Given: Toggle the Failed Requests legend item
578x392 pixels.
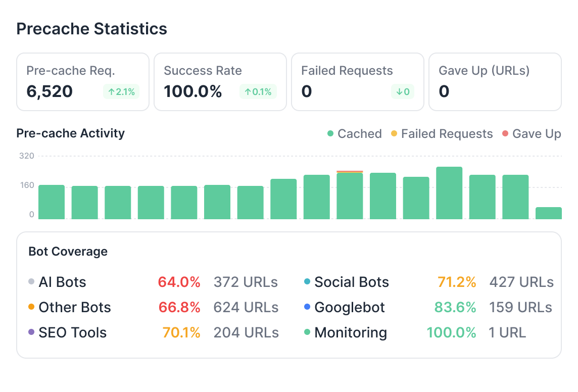Looking at the screenshot, I should [442, 134].
